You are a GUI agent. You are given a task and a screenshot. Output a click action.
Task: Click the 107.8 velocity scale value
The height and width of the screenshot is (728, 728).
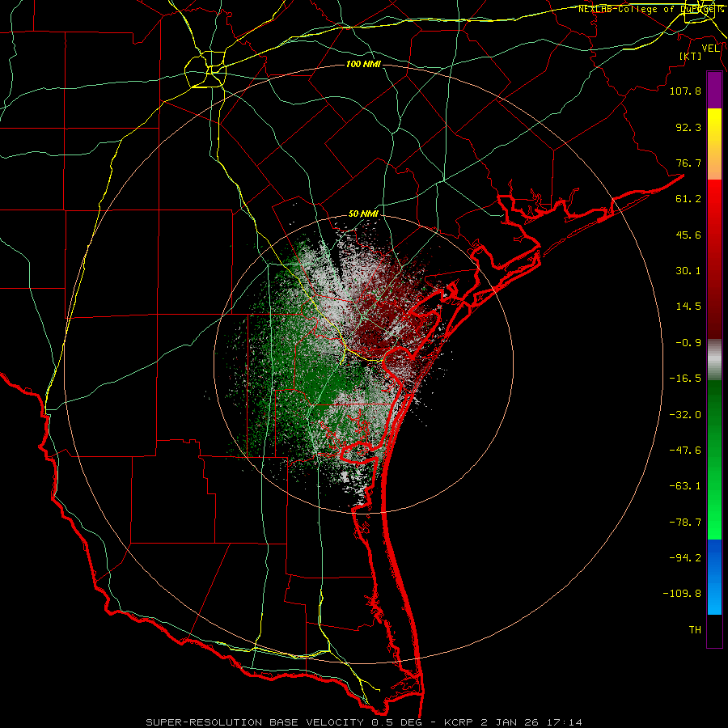[x=685, y=91]
